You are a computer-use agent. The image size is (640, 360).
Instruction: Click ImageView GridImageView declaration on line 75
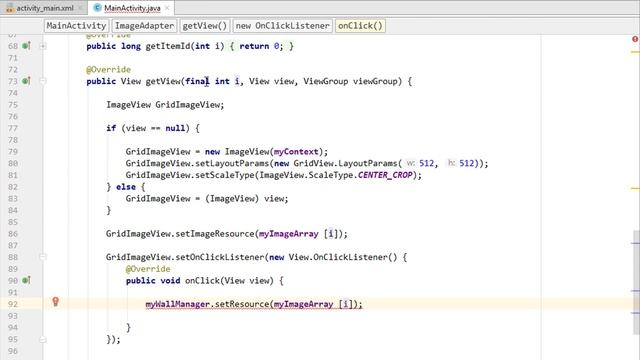[x=165, y=105]
